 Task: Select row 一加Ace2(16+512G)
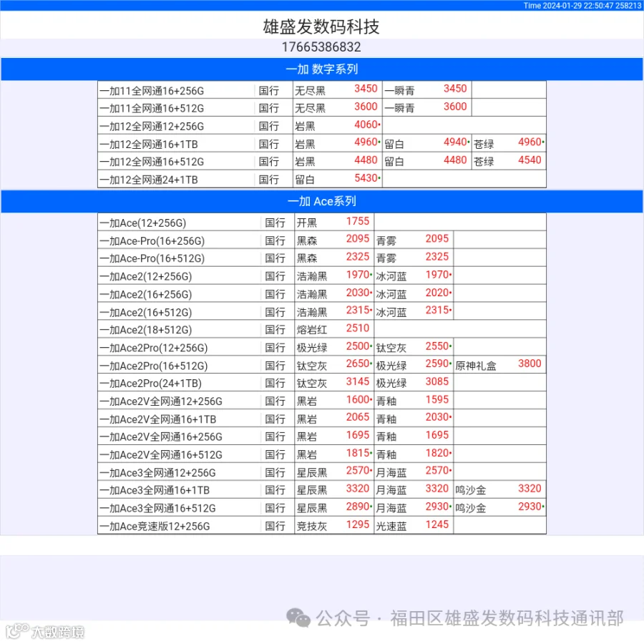(x=322, y=311)
